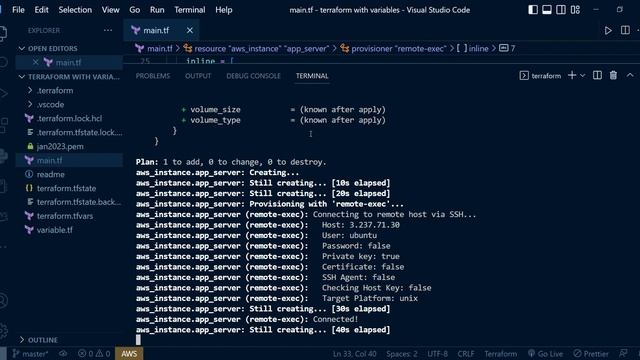Switch to the Output panel tab

tap(198, 76)
